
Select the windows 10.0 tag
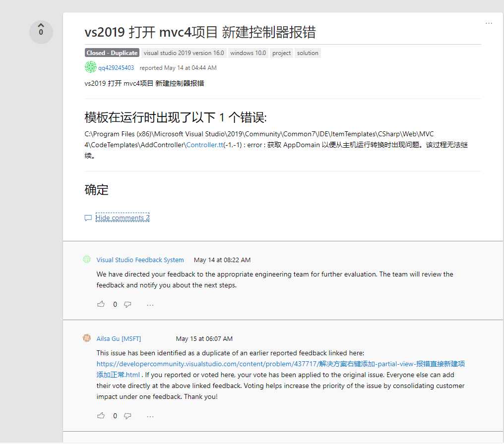248,53
